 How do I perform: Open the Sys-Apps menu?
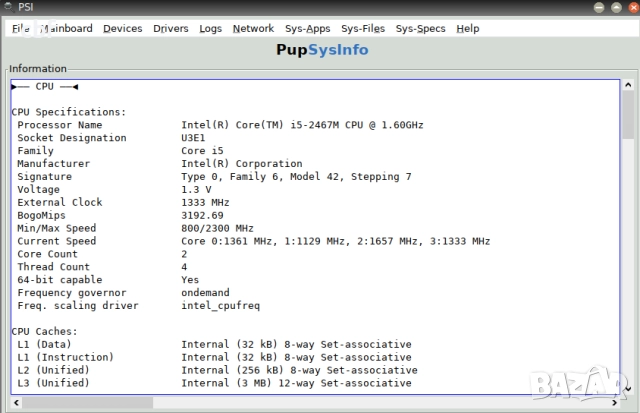307,29
